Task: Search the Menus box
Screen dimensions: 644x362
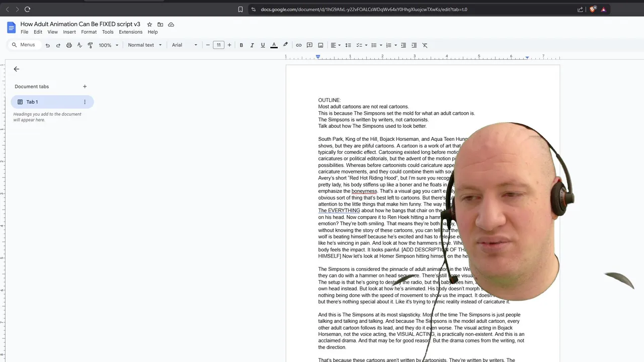Action: [24, 45]
